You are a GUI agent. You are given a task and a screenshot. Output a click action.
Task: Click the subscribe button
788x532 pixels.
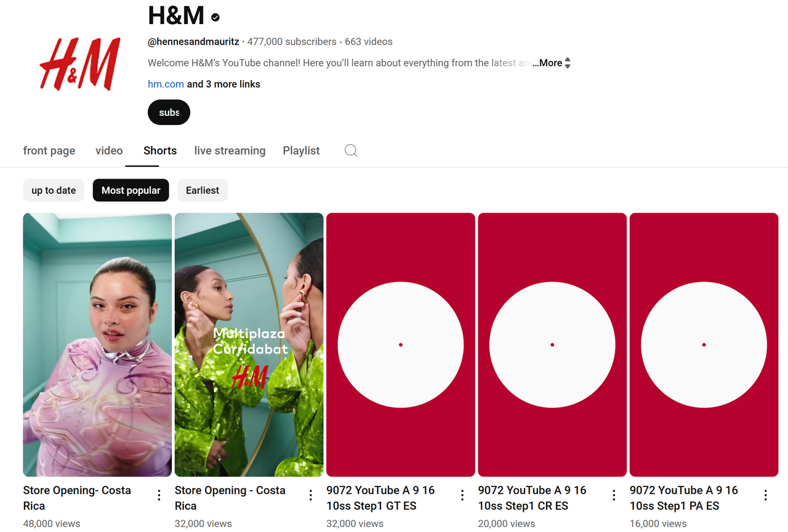[x=169, y=112]
